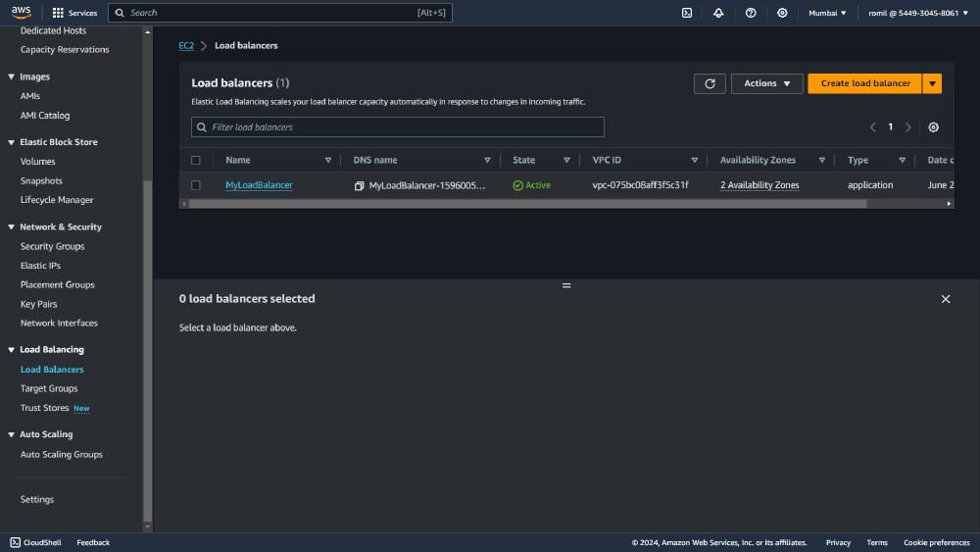This screenshot has height=552, width=980.
Task: Open notifications bell
Action: pos(718,13)
